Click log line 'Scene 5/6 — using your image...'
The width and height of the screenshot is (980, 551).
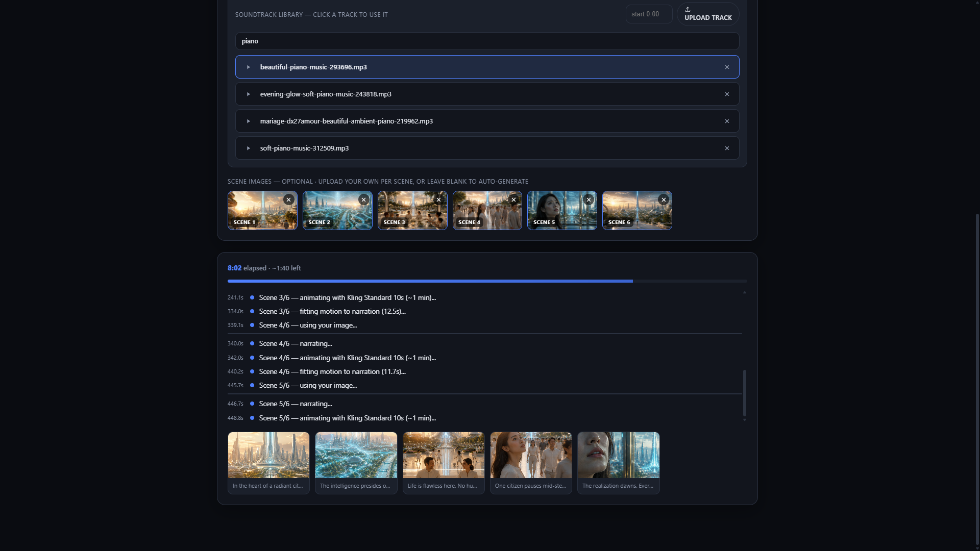click(x=308, y=385)
